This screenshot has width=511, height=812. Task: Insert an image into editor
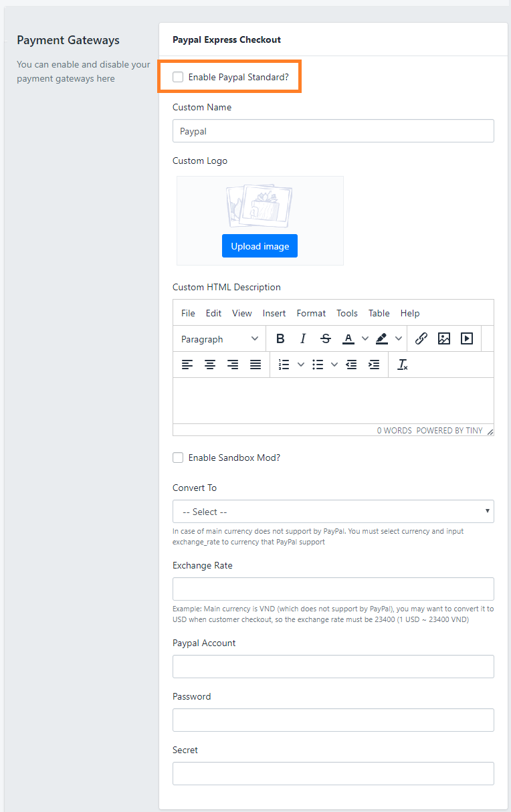[x=444, y=338]
